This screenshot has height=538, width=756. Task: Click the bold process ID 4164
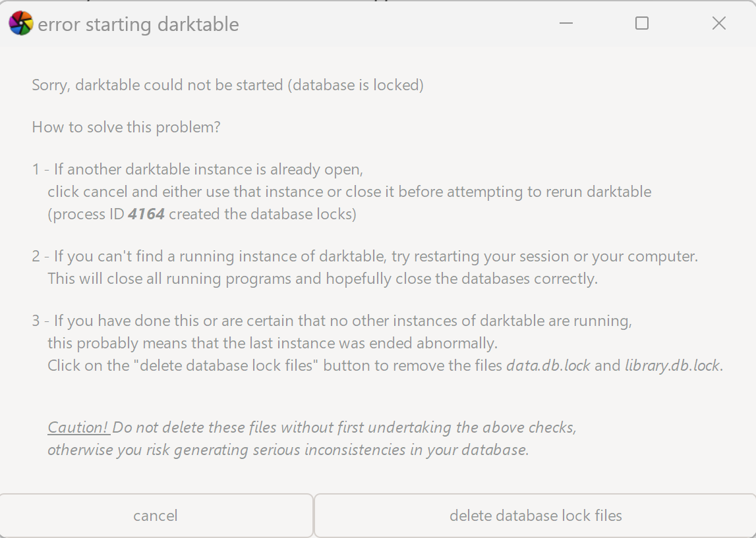(146, 214)
